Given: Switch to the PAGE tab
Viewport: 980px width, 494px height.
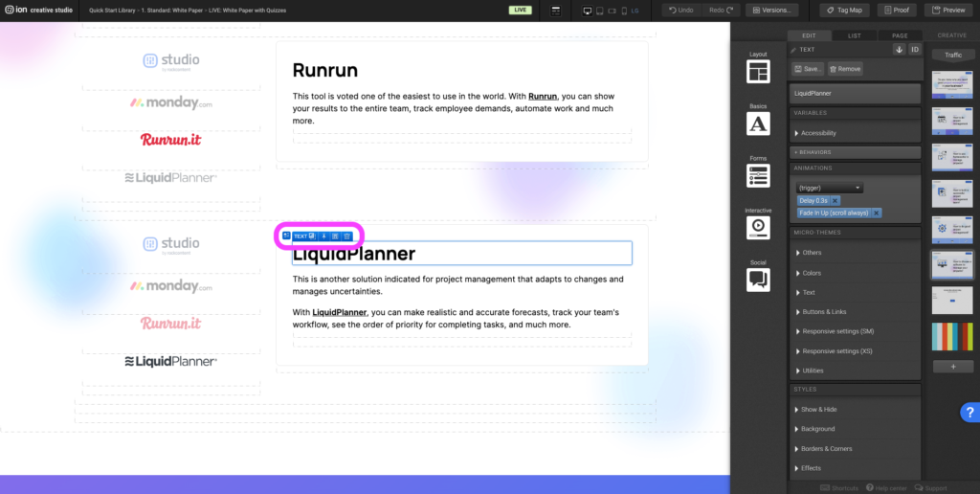Looking at the screenshot, I should (x=899, y=35).
